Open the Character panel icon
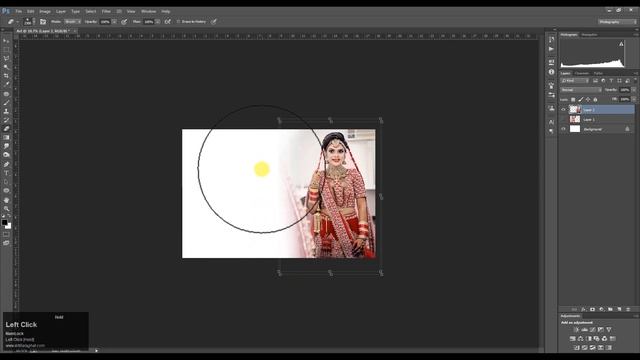640x360 pixels. coord(551,122)
